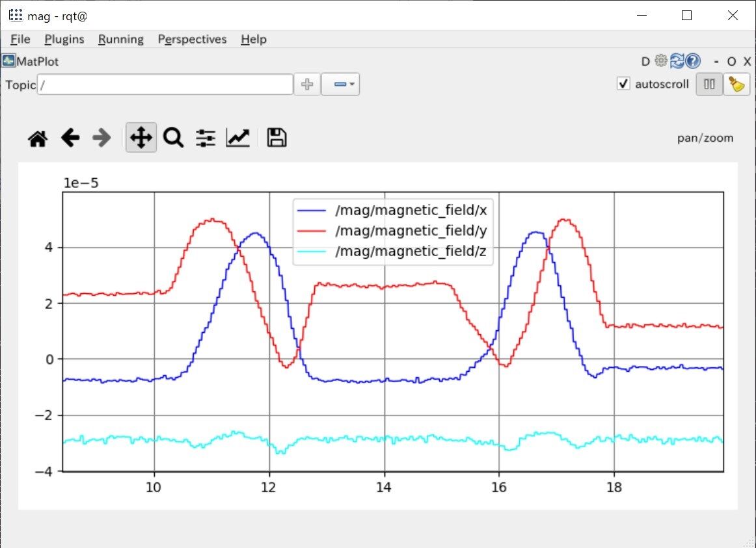Open the Running menu

pyautogui.click(x=121, y=39)
